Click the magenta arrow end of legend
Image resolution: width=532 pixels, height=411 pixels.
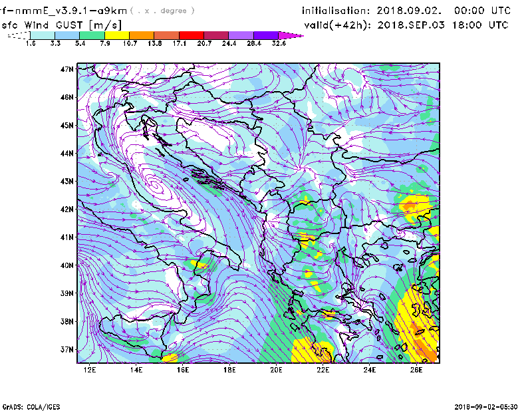[291, 35]
